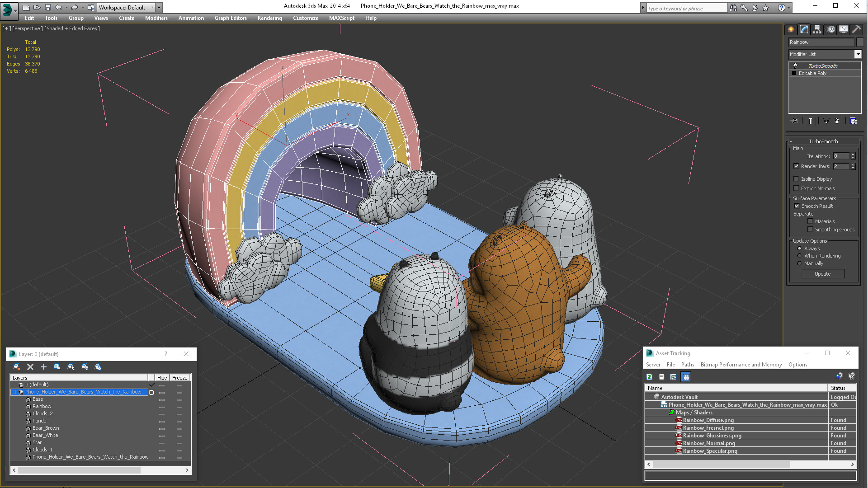The image size is (868, 488).
Task: Click the New Scene icon in title toolbar
Action: tap(26, 7)
